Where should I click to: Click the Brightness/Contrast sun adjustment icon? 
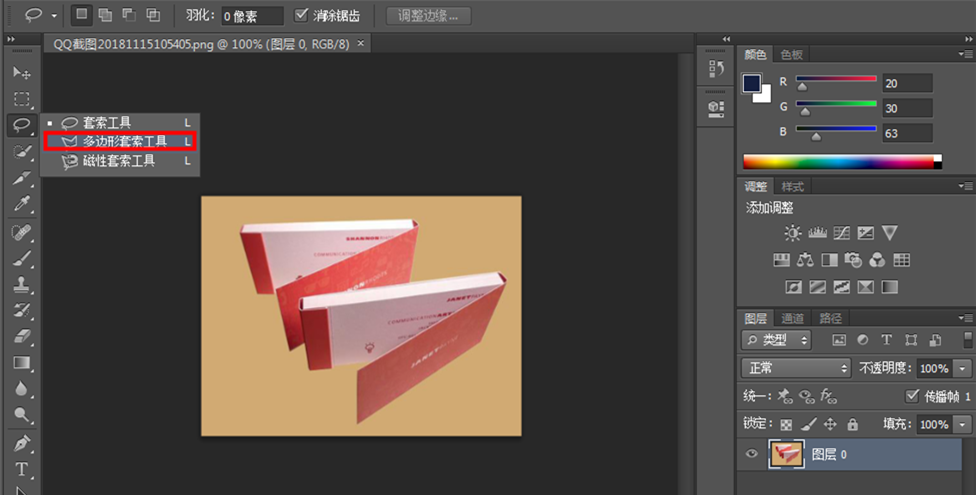(x=792, y=232)
